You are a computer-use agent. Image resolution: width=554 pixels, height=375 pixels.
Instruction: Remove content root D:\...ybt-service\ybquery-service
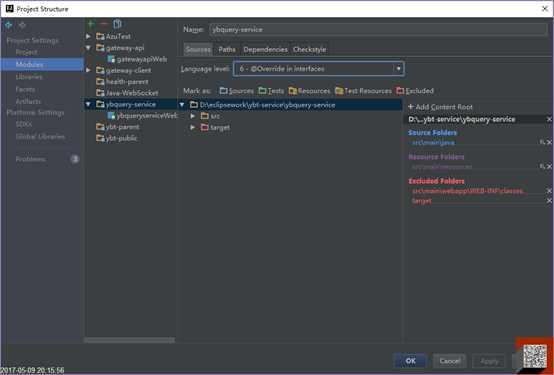549,119
